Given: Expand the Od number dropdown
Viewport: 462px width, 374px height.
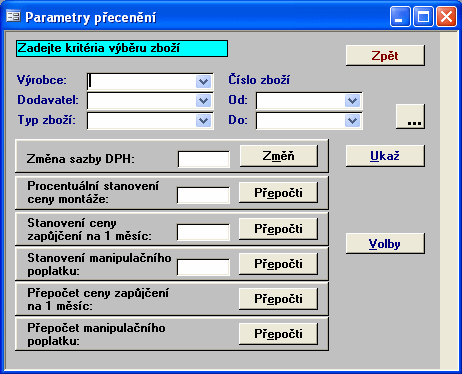Looking at the screenshot, I should (x=352, y=101).
